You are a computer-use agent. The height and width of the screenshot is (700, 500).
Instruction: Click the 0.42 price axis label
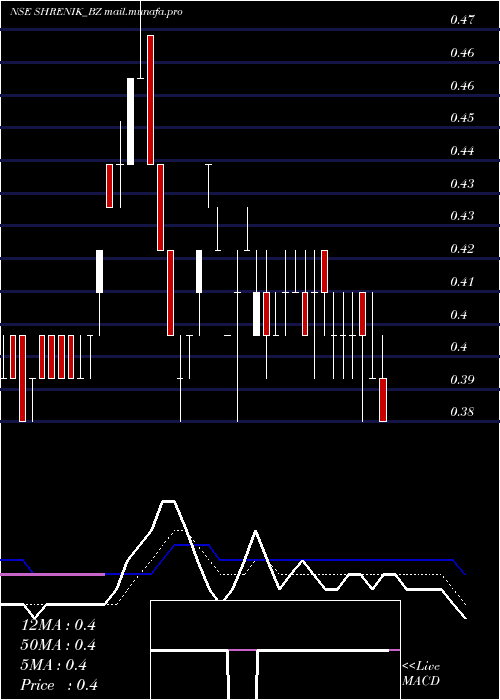point(462,249)
